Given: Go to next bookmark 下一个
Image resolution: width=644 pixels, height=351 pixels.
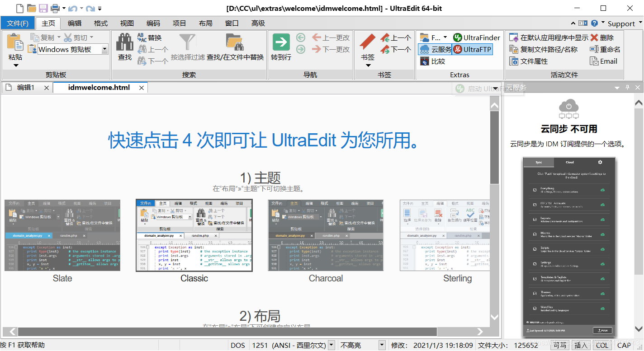Looking at the screenshot, I should click(x=396, y=49).
